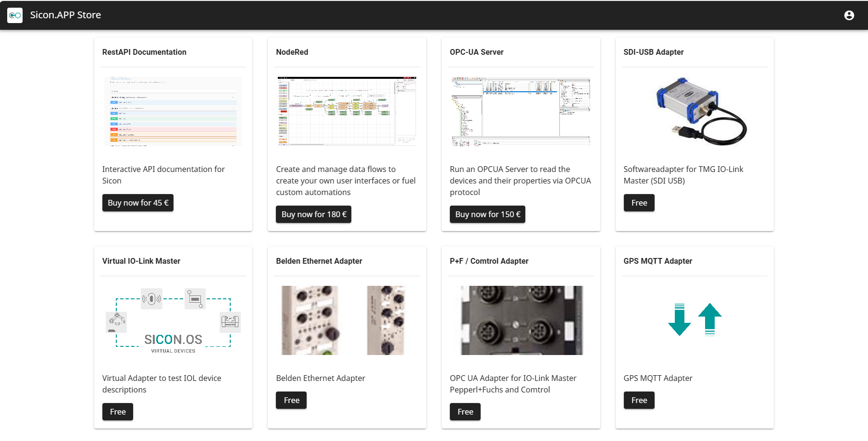Viewport: 868px width, 441px height.
Task: Click the GPS MQTT up-down arrows icon
Action: coord(694,320)
